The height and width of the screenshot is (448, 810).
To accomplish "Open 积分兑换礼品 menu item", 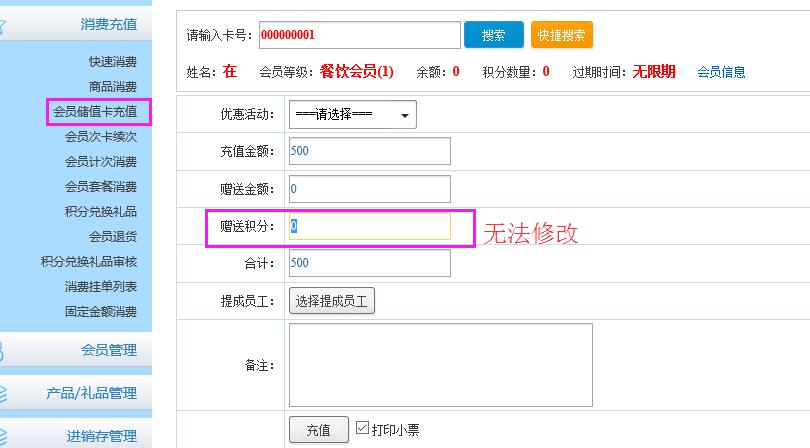I will (x=100, y=212).
